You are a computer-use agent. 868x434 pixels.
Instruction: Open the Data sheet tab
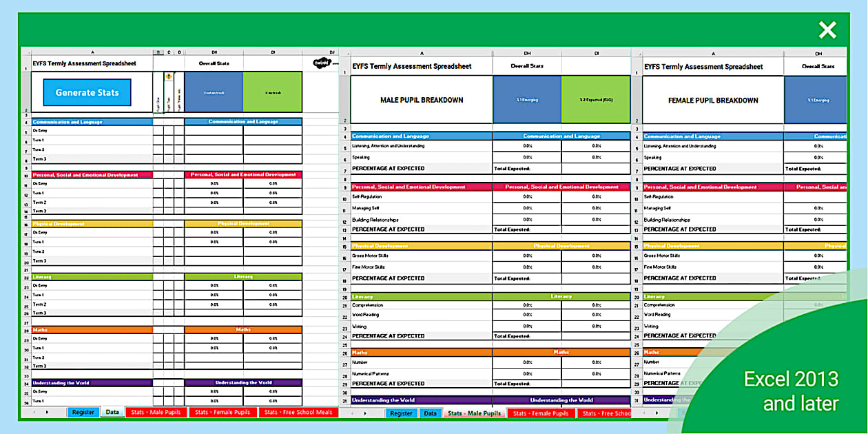click(112, 413)
